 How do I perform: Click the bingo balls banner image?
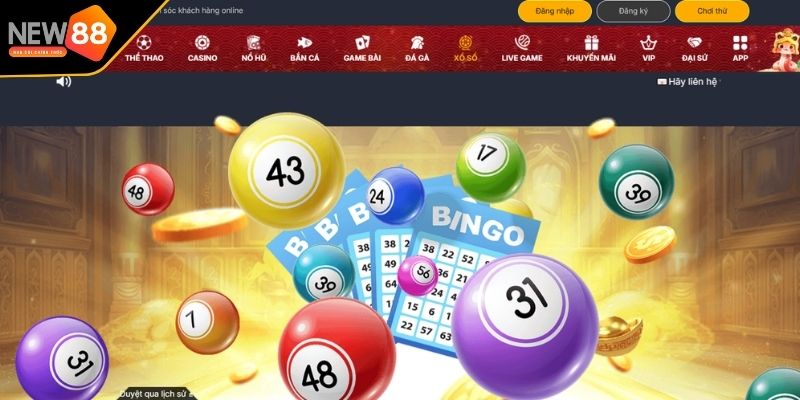(400, 263)
